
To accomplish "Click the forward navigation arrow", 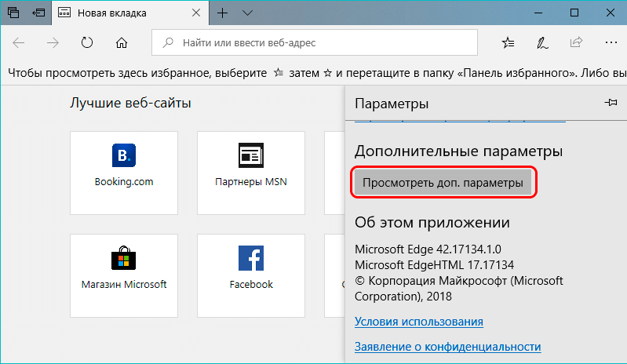I will (53, 42).
